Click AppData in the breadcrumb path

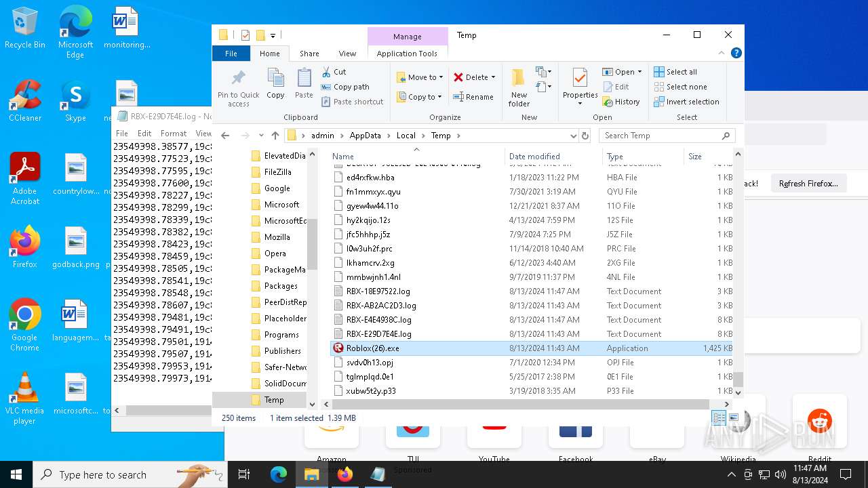tap(365, 136)
